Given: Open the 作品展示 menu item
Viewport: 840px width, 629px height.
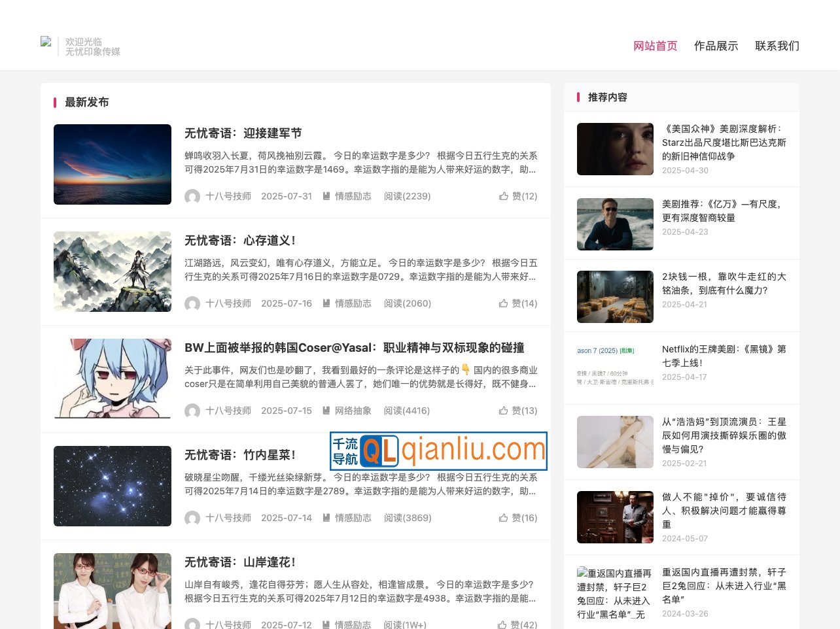Looking at the screenshot, I should pyautogui.click(x=716, y=46).
